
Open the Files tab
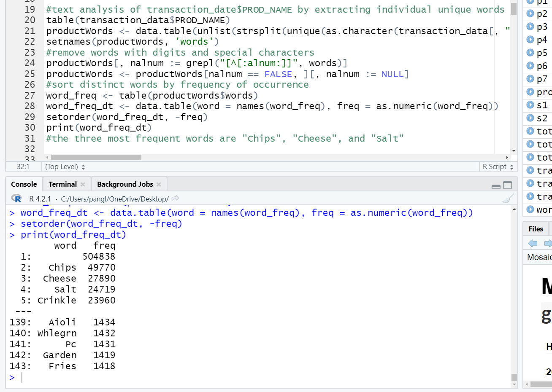click(x=536, y=229)
